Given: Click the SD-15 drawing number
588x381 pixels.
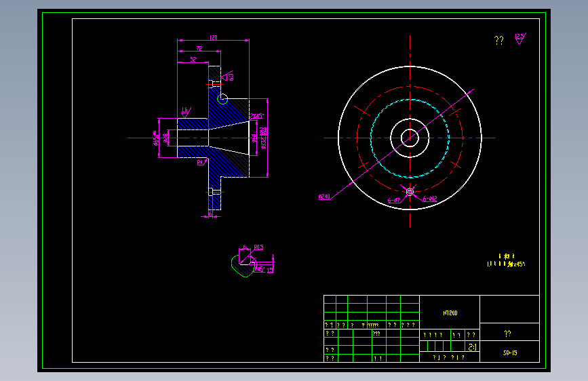Looking at the screenshot, I should click(510, 353).
